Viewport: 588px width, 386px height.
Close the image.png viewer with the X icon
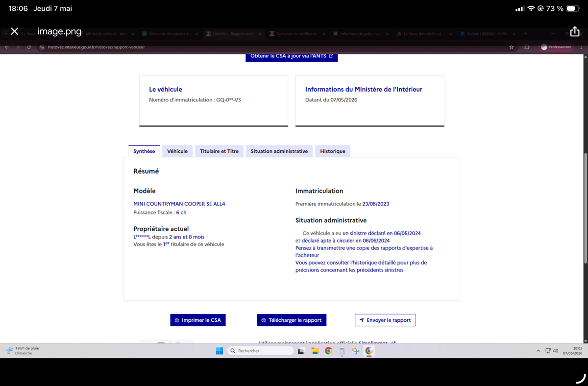click(x=15, y=31)
